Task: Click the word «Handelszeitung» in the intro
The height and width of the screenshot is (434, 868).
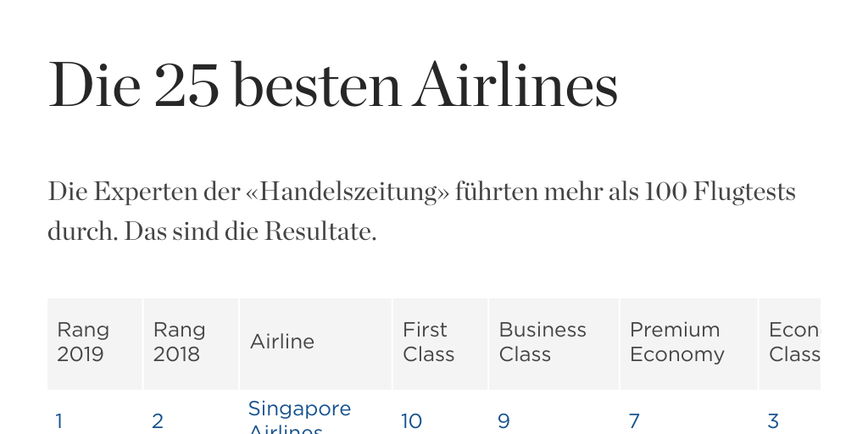Action: tap(347, 192)
